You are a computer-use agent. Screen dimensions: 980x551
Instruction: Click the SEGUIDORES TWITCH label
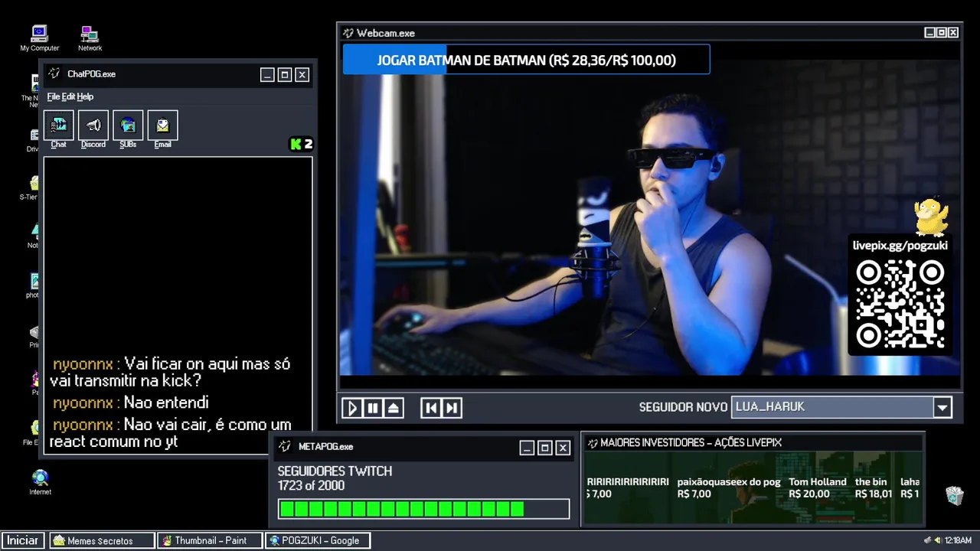tap(335, 471)
